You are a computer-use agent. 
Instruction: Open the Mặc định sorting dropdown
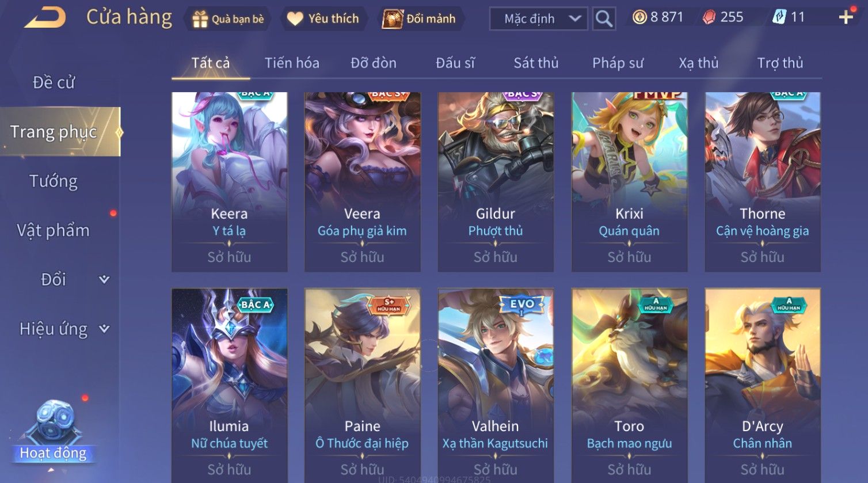tap(538, 18)
